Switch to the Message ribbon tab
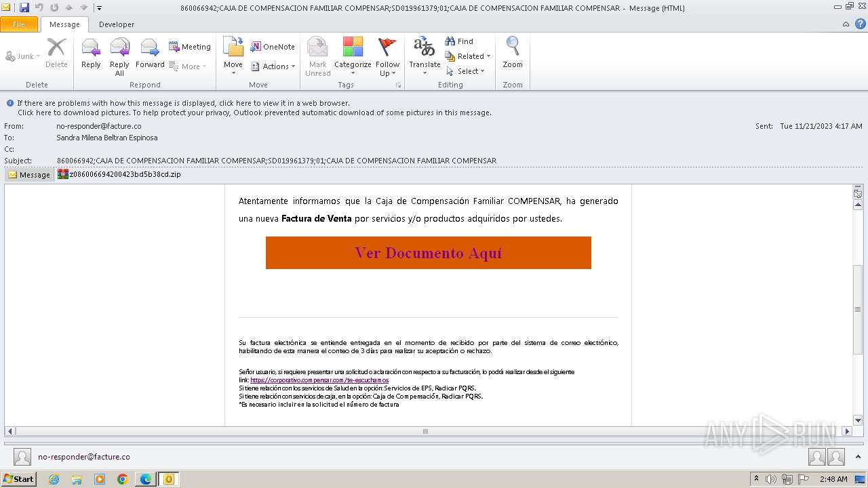 click(64, 24)
